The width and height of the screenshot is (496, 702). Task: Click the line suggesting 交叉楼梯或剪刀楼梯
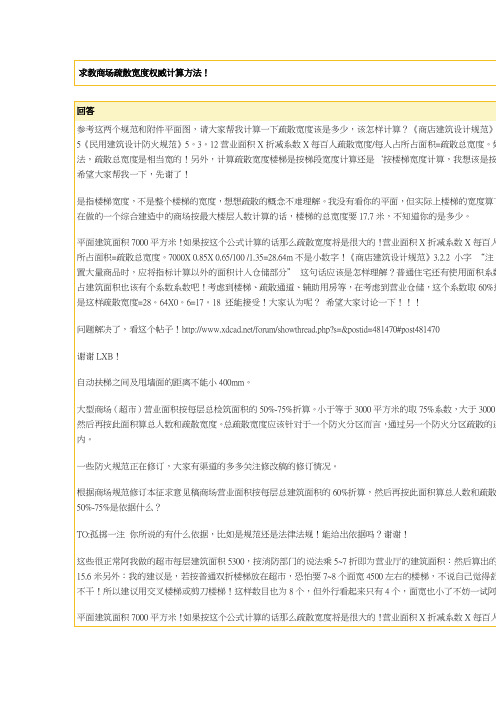point(286,591)
